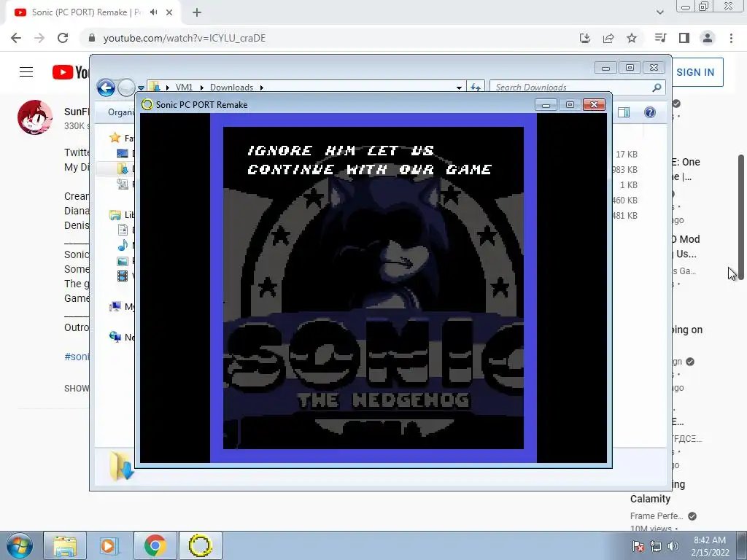Open Chrome three-dot menu
Screen dimensions: 747x560
click(x=731, y=38)
